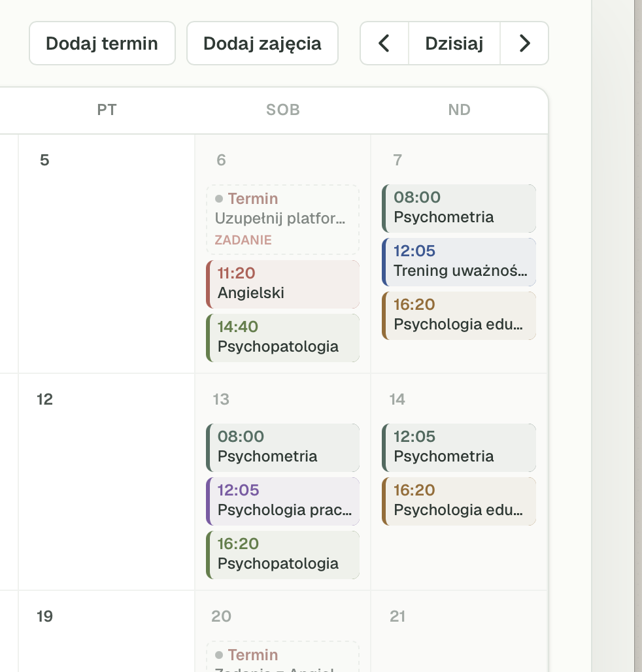
Task: Open the 12:05 Trening uważności event
Action: pos(459,262)
